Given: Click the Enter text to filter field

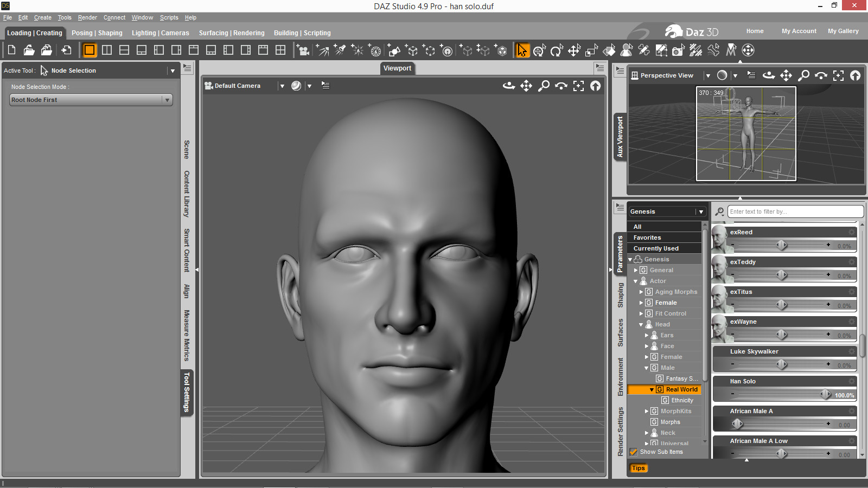Looking at the screenshot, I should 795,211.
